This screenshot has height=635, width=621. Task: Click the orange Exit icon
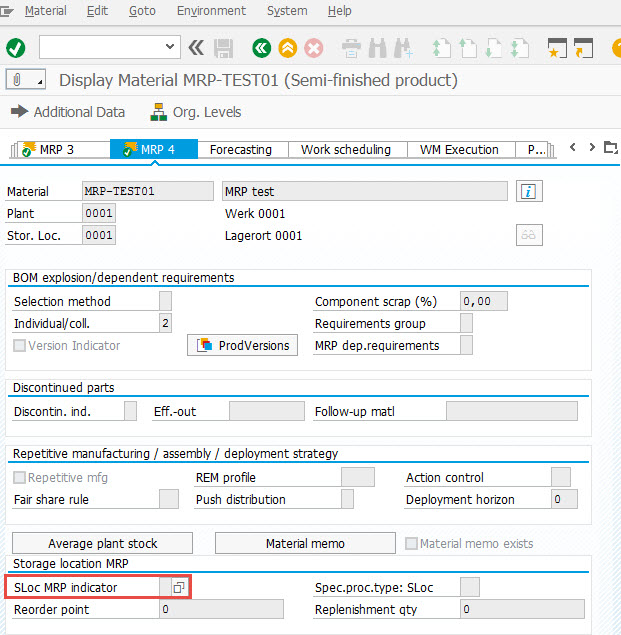(x=288, y=48)
